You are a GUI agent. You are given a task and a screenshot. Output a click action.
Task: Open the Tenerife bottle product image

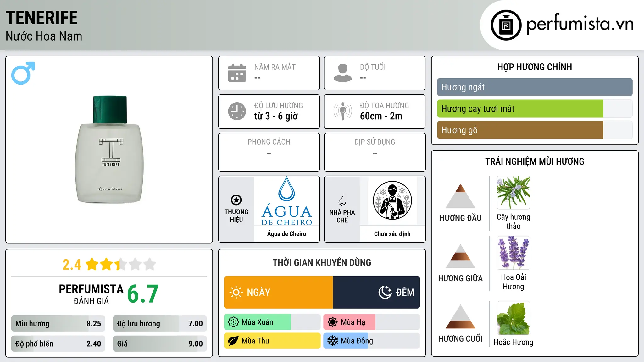(109, 149)
